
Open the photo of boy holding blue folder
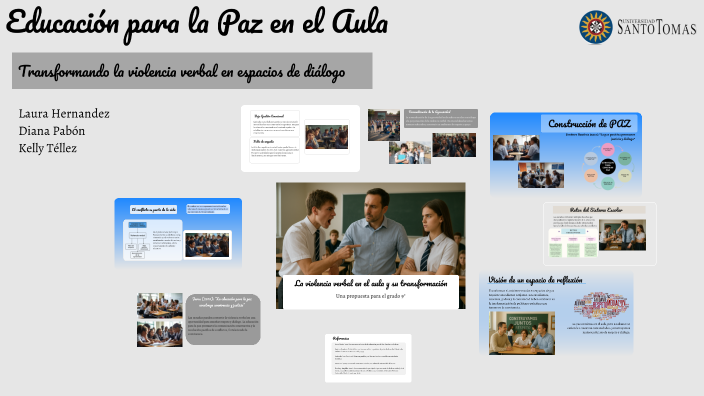tap(410, 153)
